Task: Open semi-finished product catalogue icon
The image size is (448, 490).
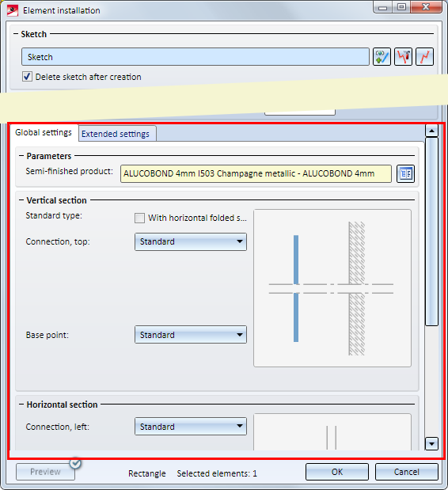Action: coord(405,173)
